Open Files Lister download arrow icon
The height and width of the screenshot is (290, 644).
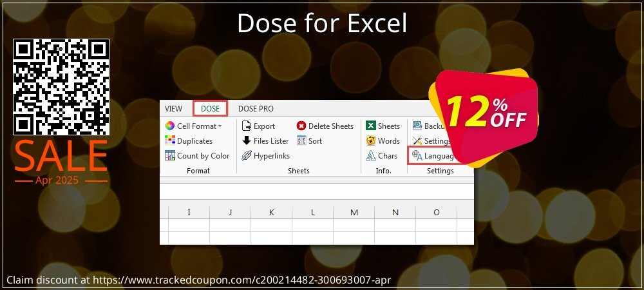(x=247, y=141)
